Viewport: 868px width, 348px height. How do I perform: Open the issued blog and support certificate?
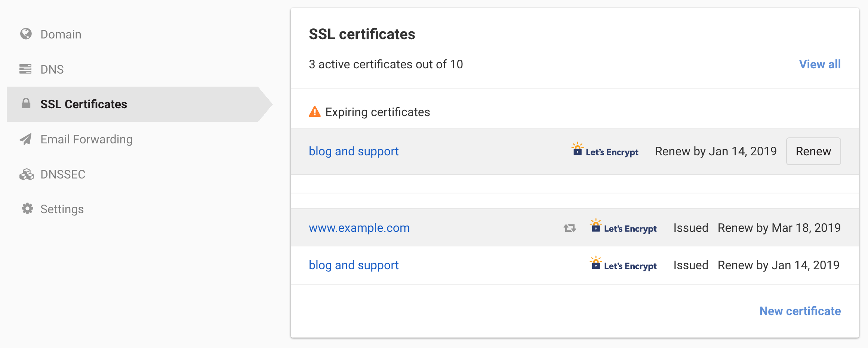pyautogui.click(x=353, y=265)
